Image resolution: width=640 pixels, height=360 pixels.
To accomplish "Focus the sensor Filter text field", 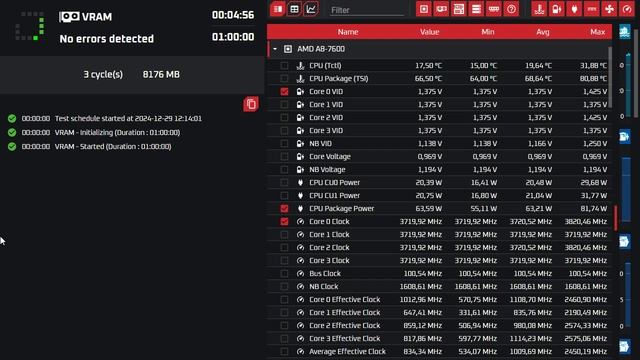I will pos(367,10).
